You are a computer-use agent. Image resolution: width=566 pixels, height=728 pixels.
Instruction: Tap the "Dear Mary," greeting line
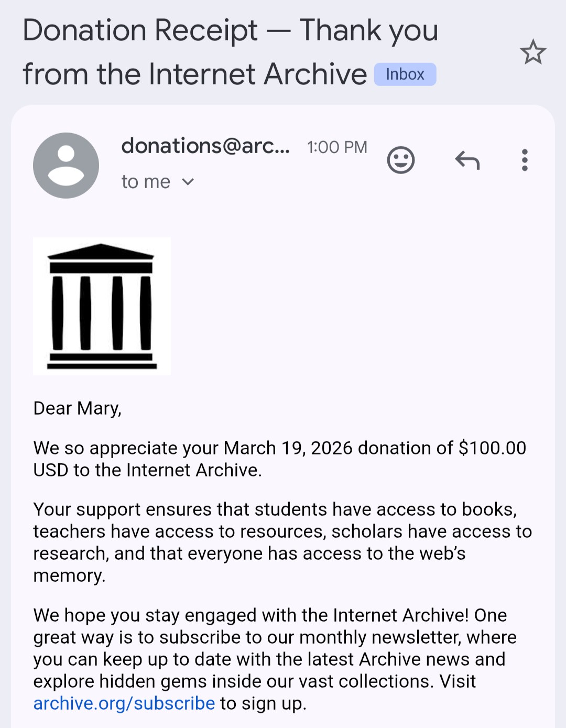tap(78, 408)
